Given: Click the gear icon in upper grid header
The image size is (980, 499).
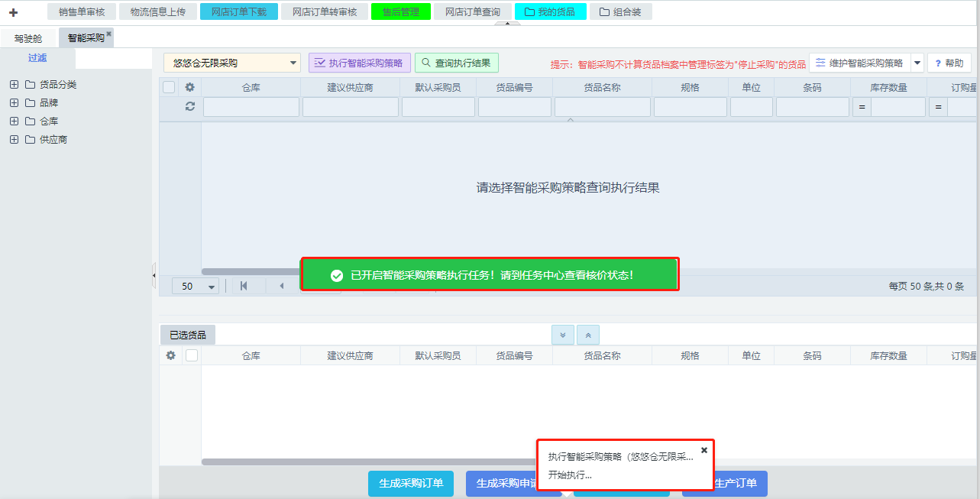Looking at the screenshot, I should click(190, 88).
